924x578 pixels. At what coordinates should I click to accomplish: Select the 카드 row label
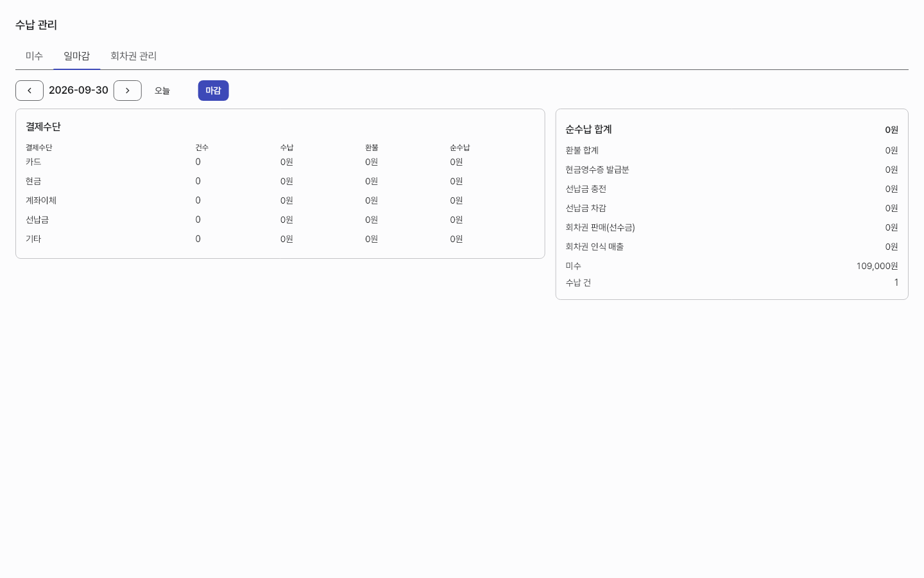[33, 162]
